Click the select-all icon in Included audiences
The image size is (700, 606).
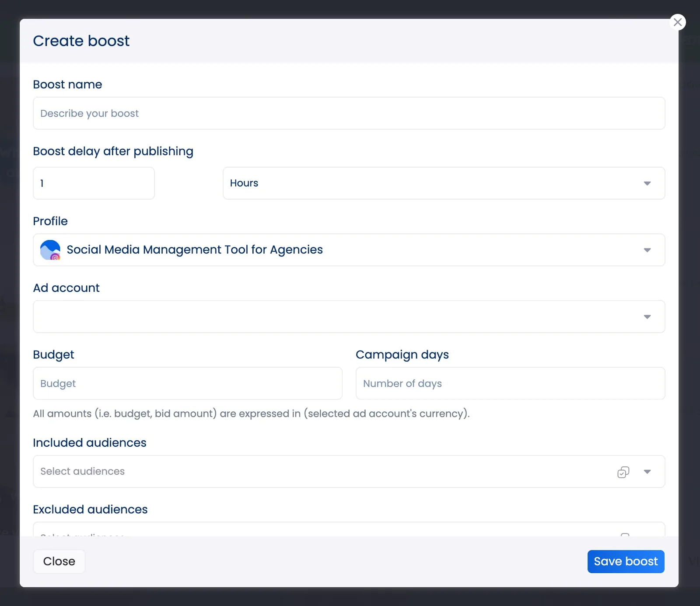click(623, 472)
